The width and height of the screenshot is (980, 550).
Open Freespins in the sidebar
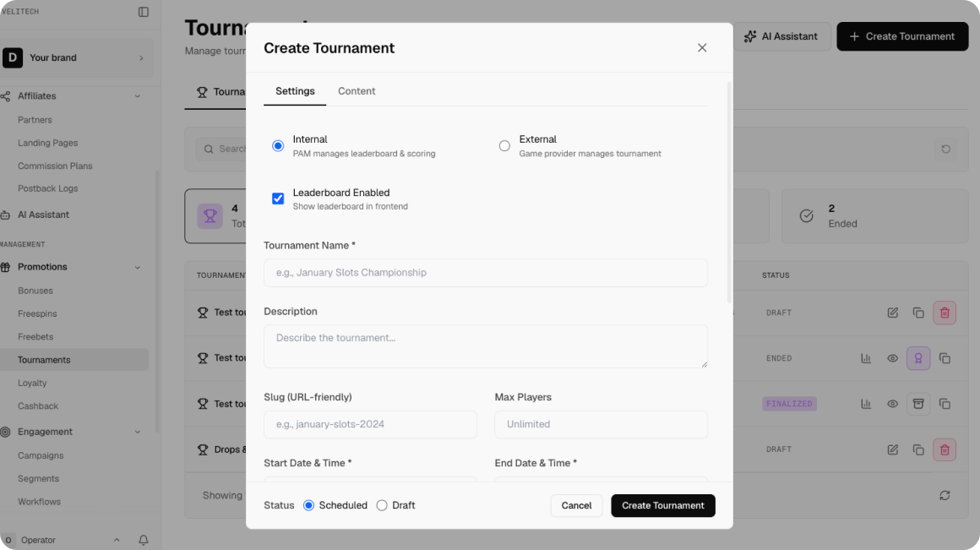[37, 313]
